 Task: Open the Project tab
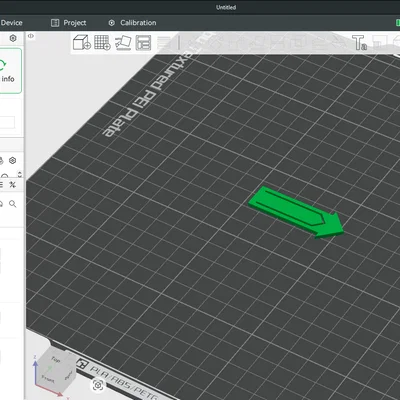click(x=69, y=23)
